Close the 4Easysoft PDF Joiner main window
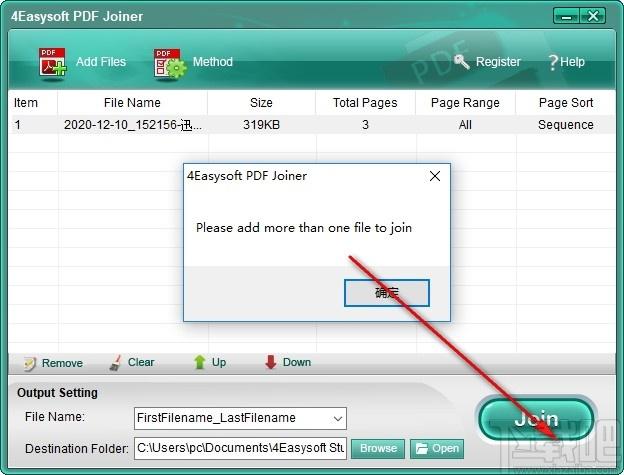 click(x=593, y=16)
